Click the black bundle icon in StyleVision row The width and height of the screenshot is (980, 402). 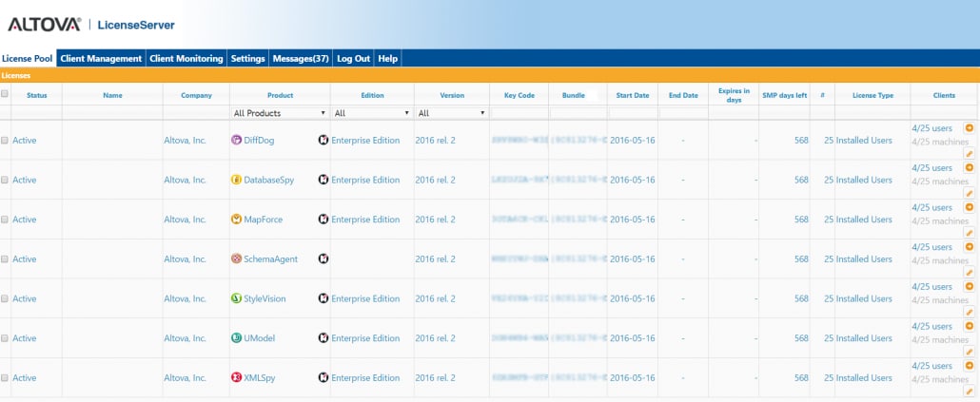click(x=323, y=298)
